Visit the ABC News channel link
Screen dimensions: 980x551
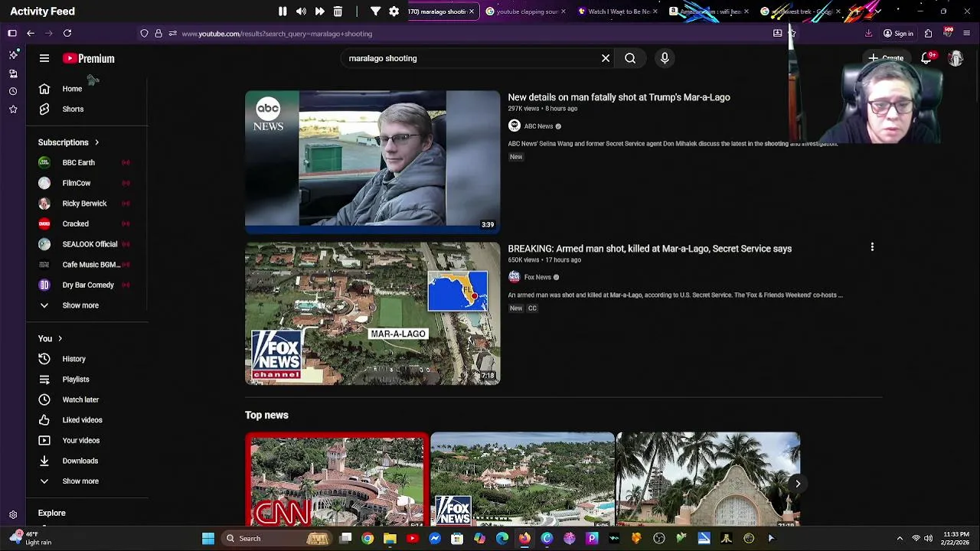pyautogui.click(x=538, y=126)
